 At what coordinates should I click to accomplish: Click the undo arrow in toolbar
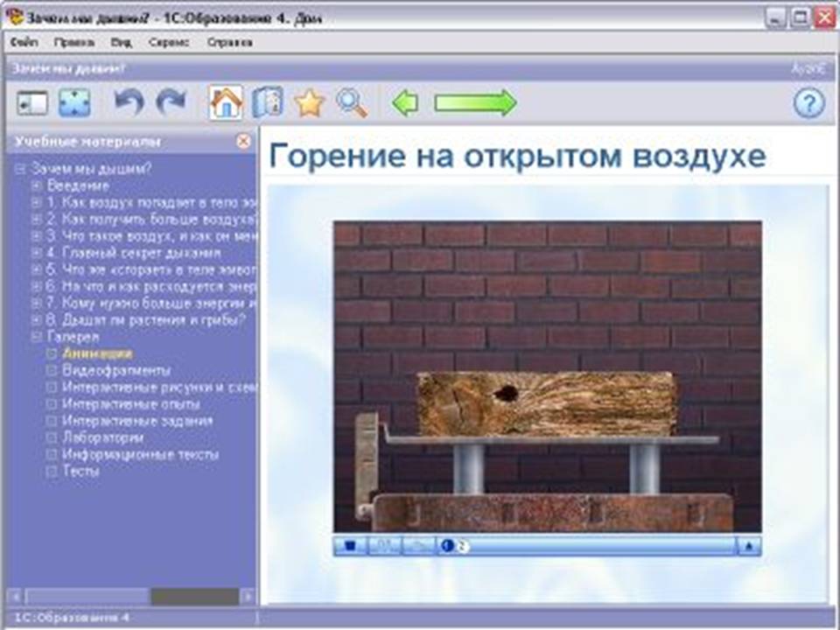[129, 103]
